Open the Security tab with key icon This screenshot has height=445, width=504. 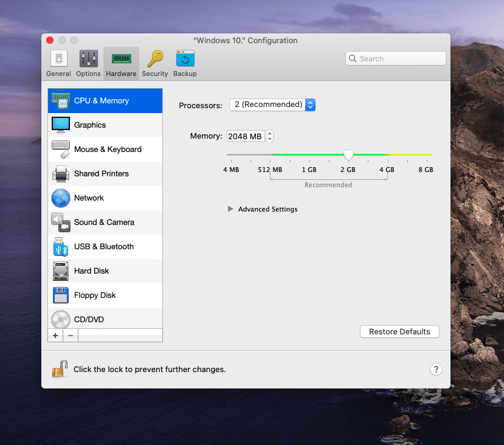click(155, 63)
